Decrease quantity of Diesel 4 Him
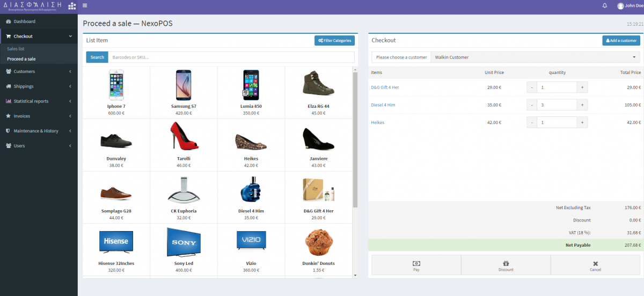 pyautogui.click(x=531, y=105)
